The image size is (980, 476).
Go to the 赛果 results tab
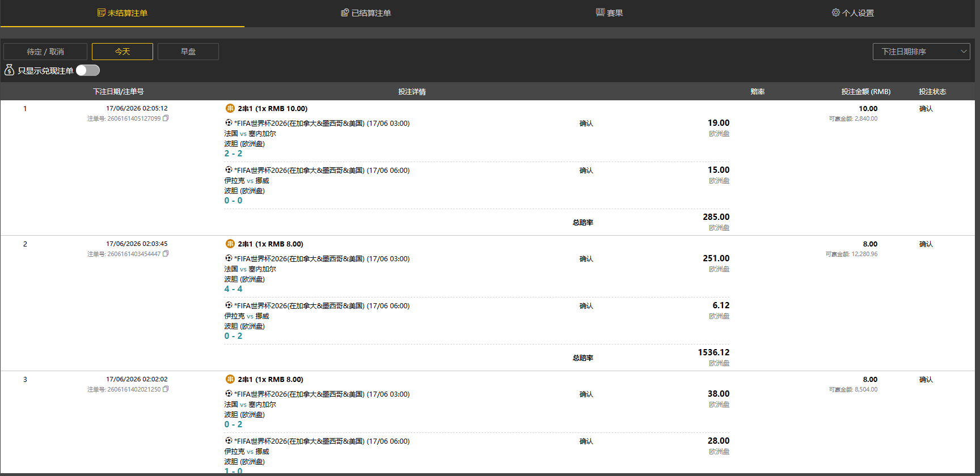[610, 13]
